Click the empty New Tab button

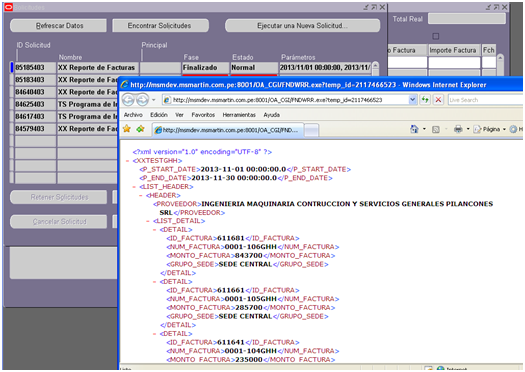[x=311, y=130]
